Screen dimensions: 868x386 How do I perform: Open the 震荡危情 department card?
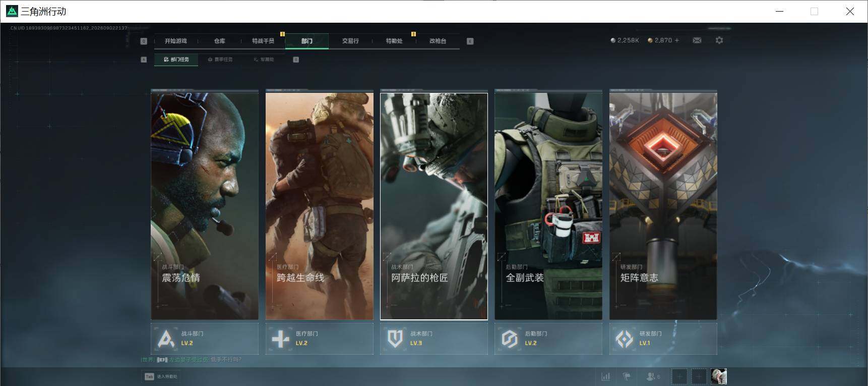pyautogui.click(x=205, y=205)
